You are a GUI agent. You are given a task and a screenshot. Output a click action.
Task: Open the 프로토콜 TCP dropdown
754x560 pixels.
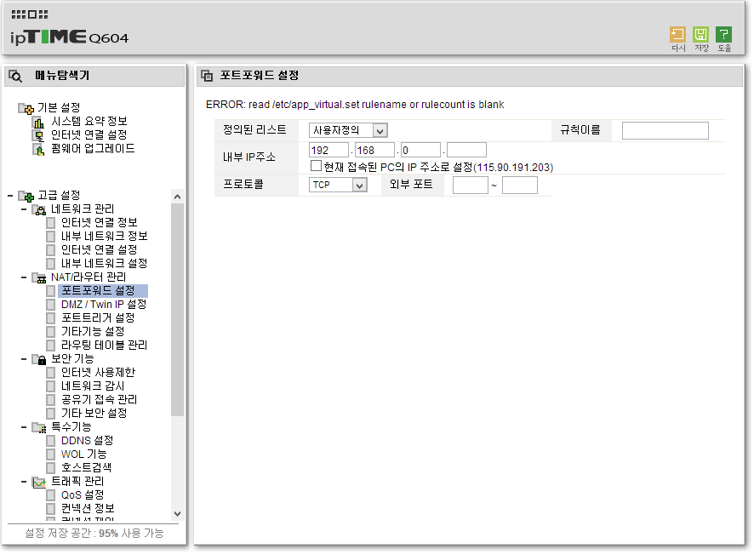pos(338,186)
